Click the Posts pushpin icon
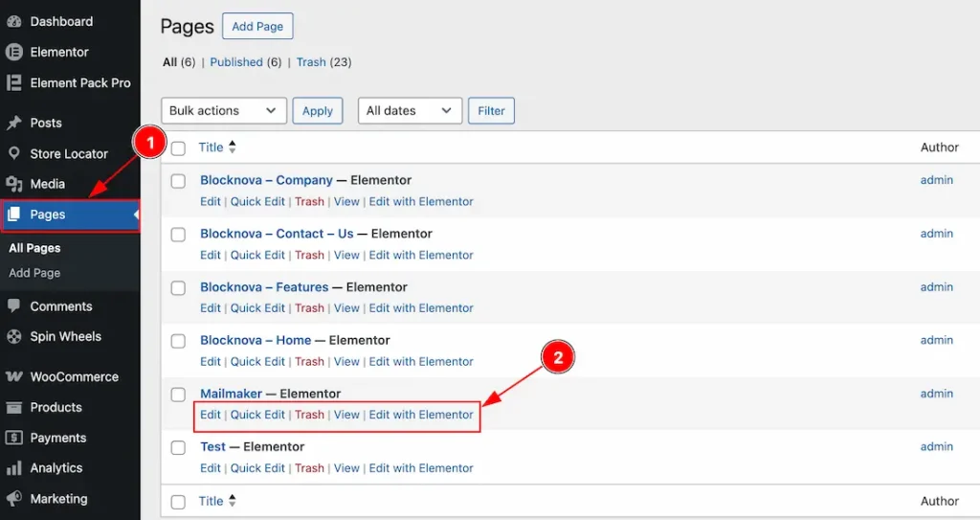 14,123
